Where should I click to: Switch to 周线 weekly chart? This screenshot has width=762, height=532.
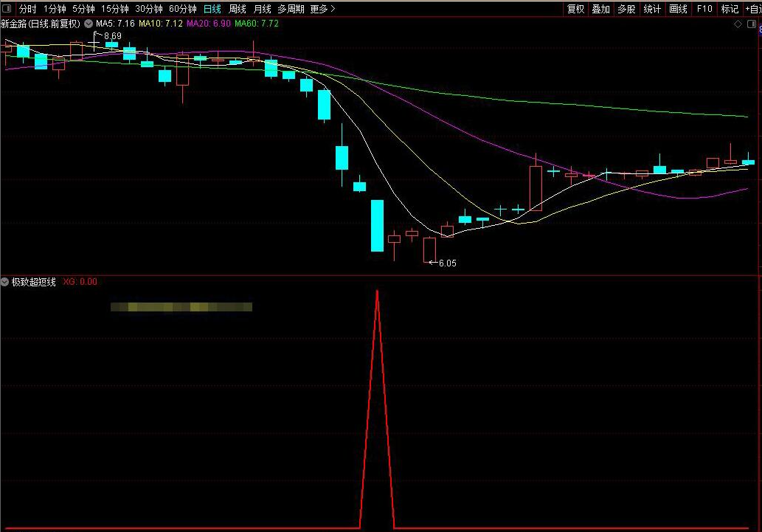pyautogui.click(x=237, y=9)
